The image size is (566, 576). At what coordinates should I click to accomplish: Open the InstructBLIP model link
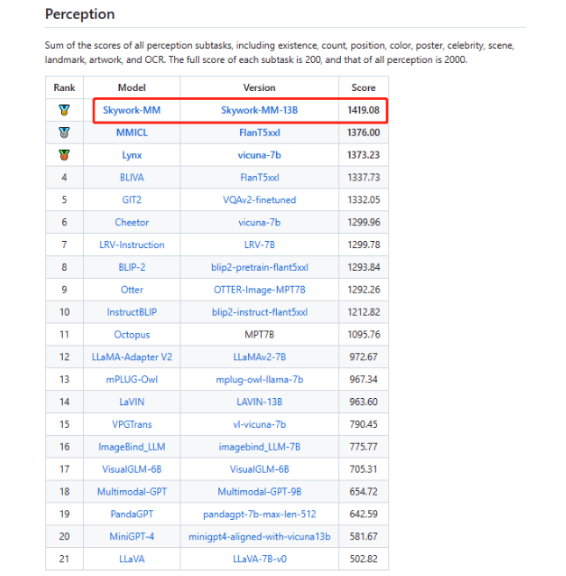tap(132, 312)
